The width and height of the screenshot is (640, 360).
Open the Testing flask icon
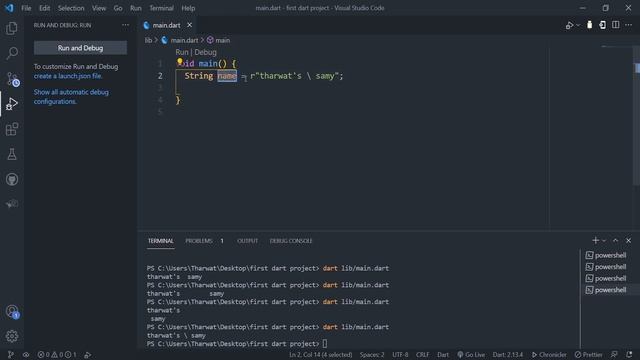[x=12, y=154]
